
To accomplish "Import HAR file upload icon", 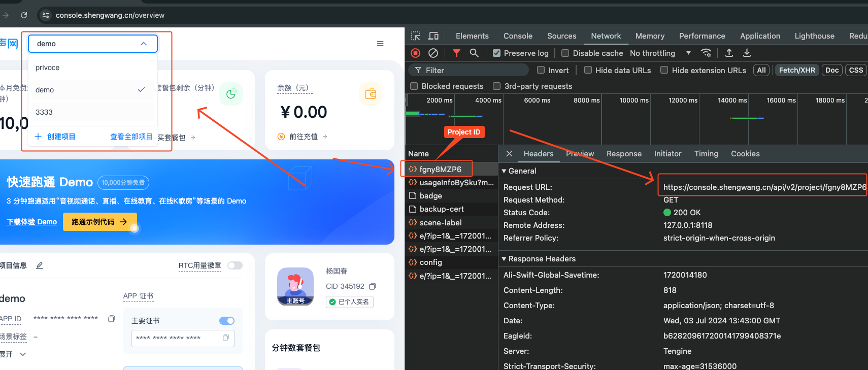I will point(729,53).
